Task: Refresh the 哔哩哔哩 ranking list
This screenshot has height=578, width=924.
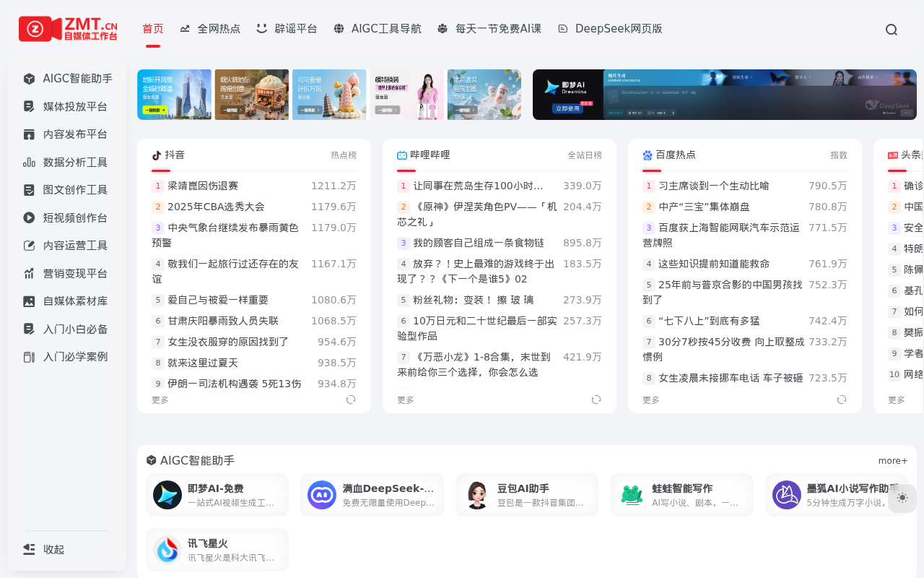Action: pyautogui.click(x=596, y=400)
